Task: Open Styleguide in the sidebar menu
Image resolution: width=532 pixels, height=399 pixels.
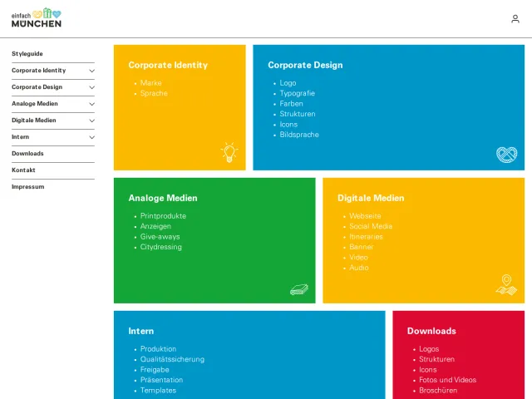Action: click(27, 53)
